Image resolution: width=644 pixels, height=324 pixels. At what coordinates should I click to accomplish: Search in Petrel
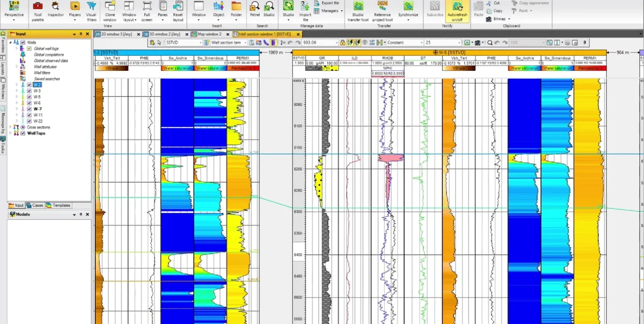coord(255,10)
